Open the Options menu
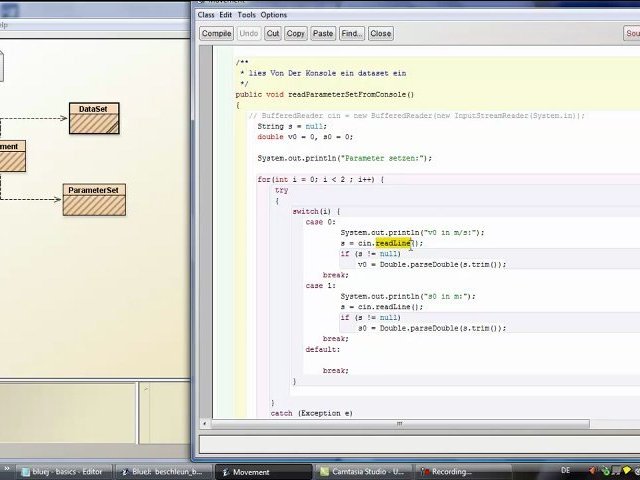The width and height of the screenshot is (640, 480). [273, 15]
